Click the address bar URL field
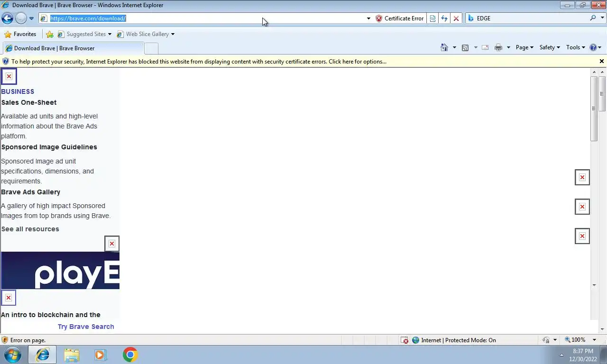607x364 pixels. tap(202, 18)
